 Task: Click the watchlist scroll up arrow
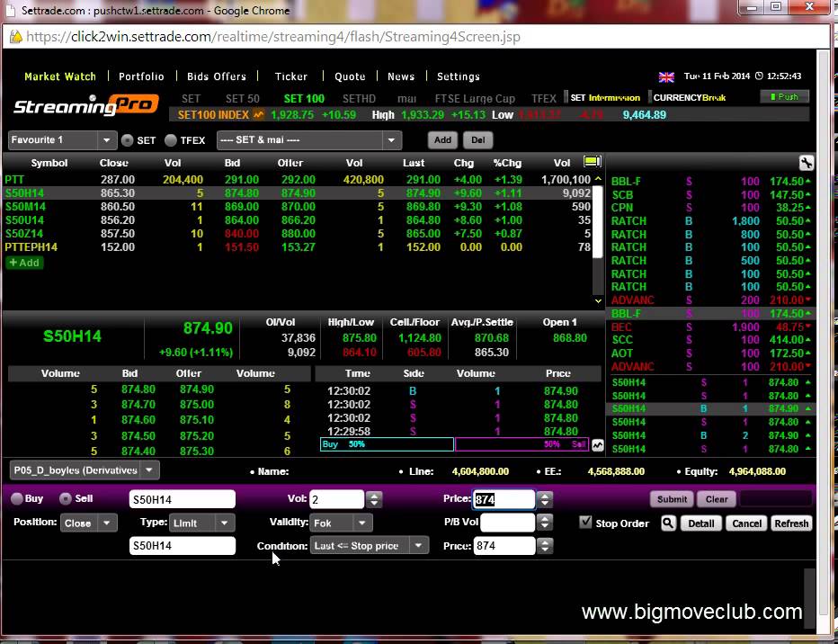tap(598, 178)
